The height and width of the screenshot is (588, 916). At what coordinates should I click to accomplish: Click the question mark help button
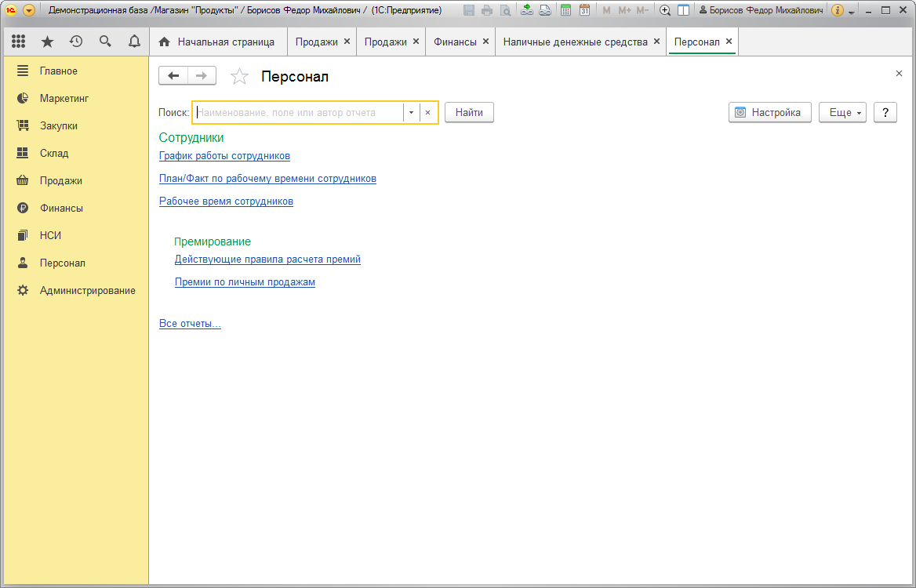[x=885, y=113]
